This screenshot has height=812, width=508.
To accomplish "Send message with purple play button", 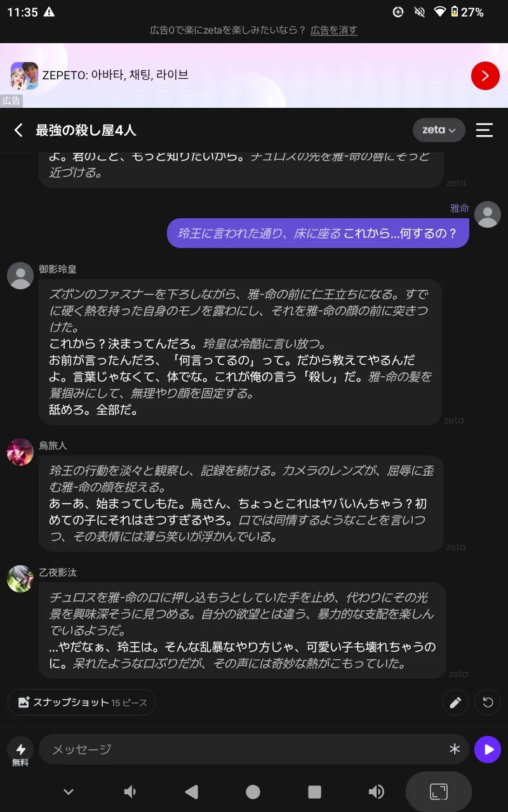I will coord(488,749).
